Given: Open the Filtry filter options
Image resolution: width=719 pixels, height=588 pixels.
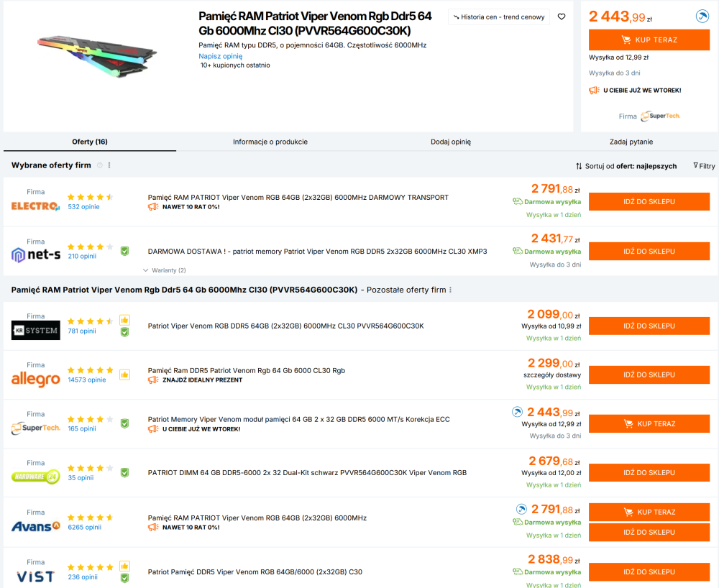Looking at the screenshot, I should pos(704,166).
